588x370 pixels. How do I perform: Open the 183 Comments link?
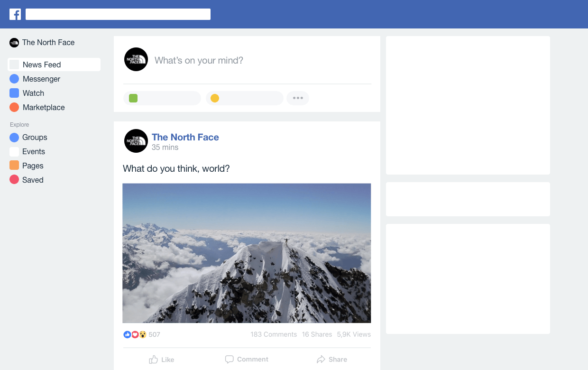coord(274,334)
